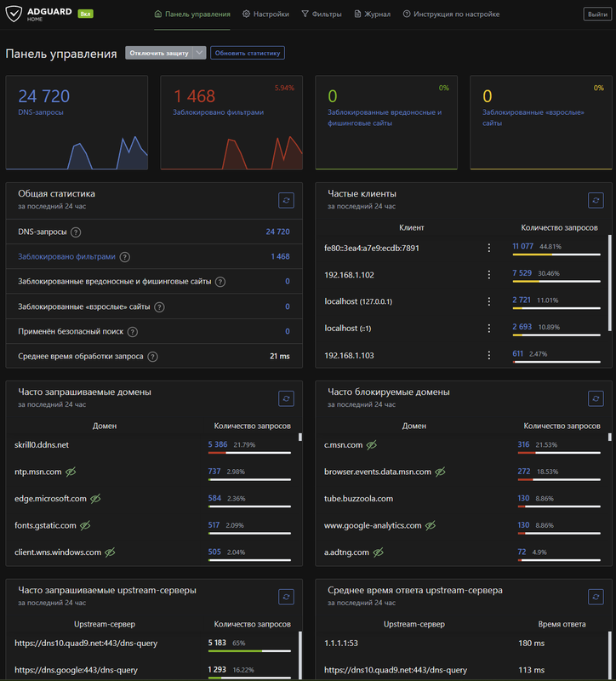This screenshot has height=681, width=616.
Task: Open actions menu for client 192.168.1.103
Action: [x=489, y=355]
